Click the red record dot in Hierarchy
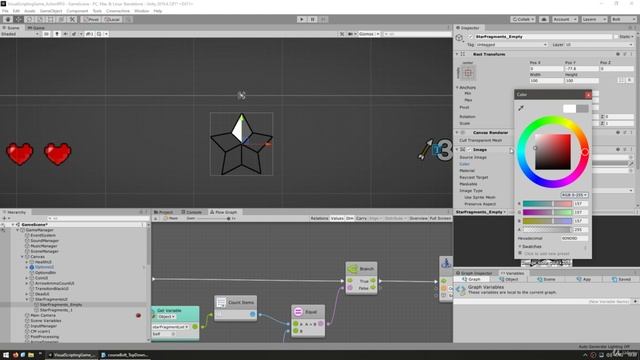640x360 pixels. [138, 315]
